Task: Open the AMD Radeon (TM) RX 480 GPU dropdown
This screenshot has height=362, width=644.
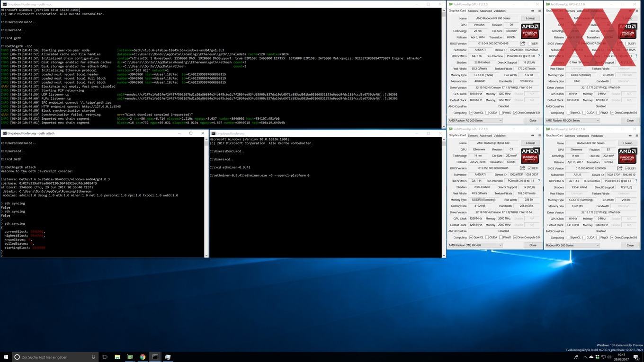Action: pyautogui.click(x=475, y=245)
